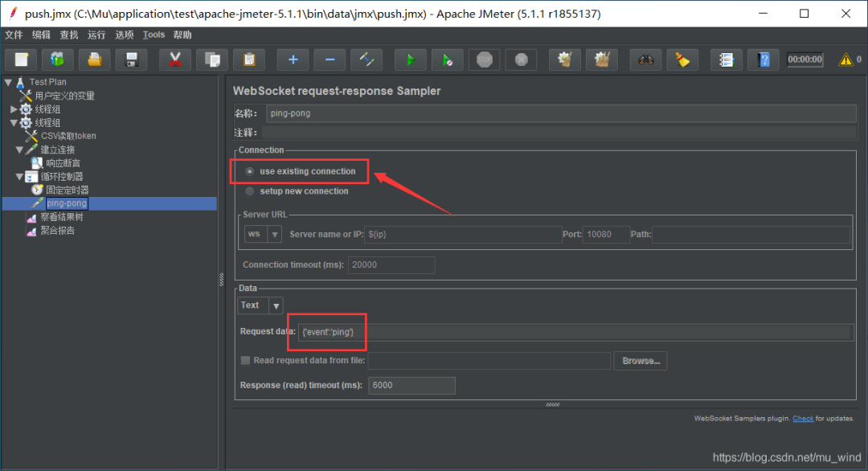Select 用户定义的变量 in the tree
The width and height of the screenshot is (868, 471).
[64, 96]
